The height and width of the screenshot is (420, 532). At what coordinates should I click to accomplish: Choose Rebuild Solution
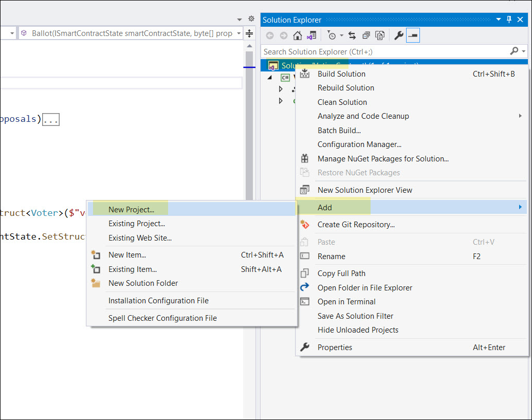coord(412,88)
